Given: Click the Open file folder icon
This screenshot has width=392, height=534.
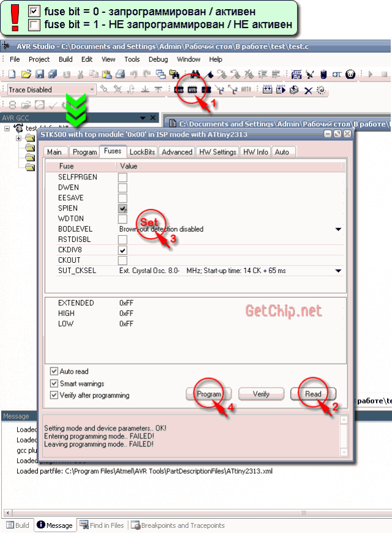Looking at the screenshot, I should pos(26,75).
